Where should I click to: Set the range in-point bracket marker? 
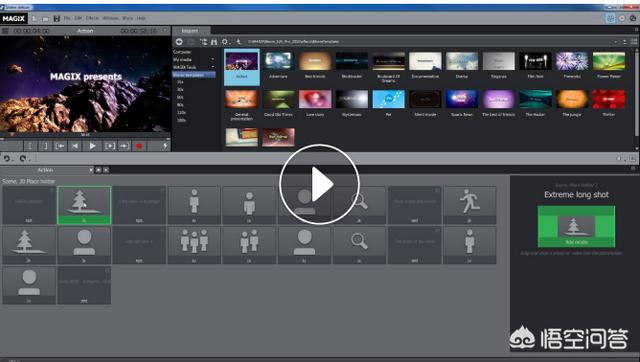click(x=30, y=146)
